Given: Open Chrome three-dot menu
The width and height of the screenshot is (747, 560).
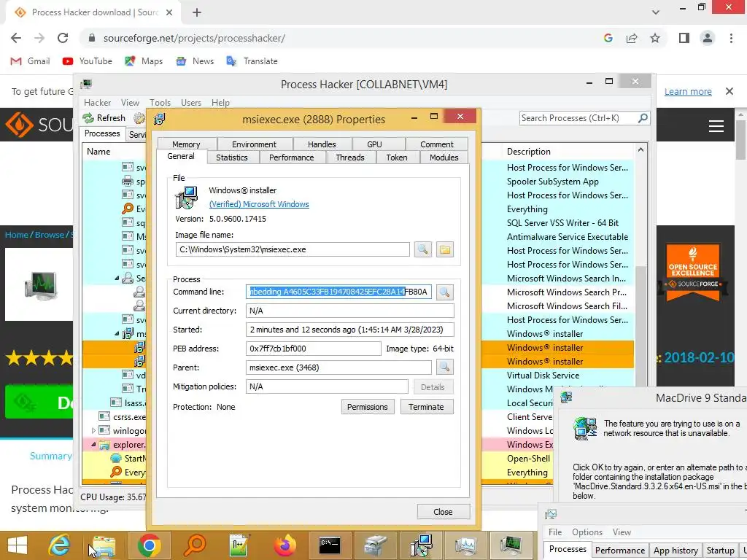Looking at the screenshot, I should click(x=731, y=38).
